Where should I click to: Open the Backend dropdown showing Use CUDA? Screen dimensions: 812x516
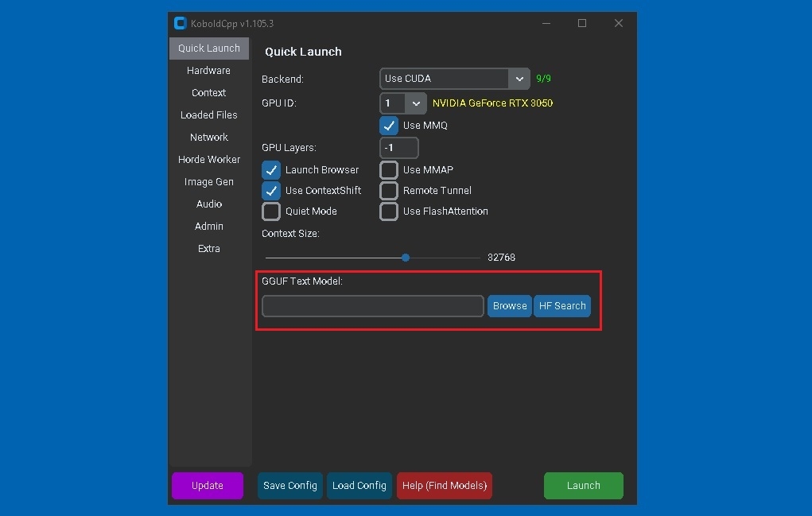[455, 79]
